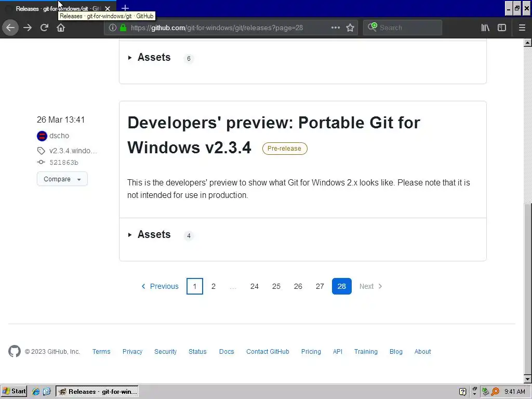532x399 pixels.
Task: Click the tray device icon with down arrow
Action: pos(474,392)
